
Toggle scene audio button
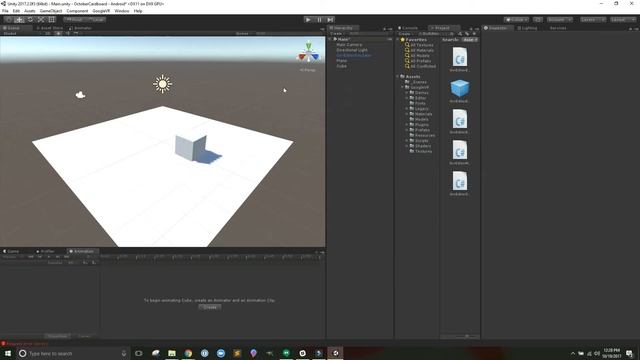coord(67,33)
